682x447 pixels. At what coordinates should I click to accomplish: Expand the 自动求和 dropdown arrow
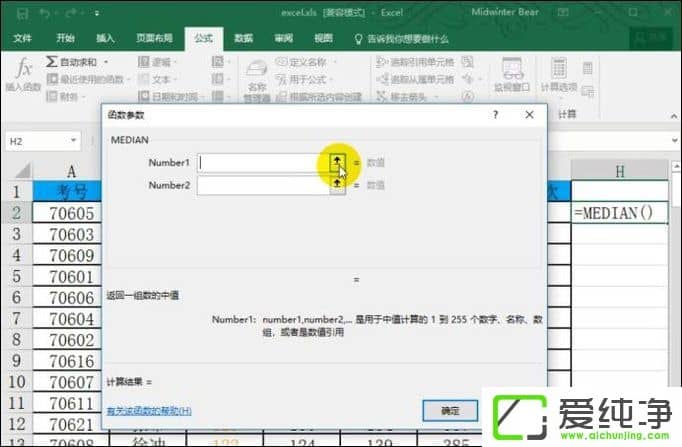pyautogui.click(x=106, y=62)
